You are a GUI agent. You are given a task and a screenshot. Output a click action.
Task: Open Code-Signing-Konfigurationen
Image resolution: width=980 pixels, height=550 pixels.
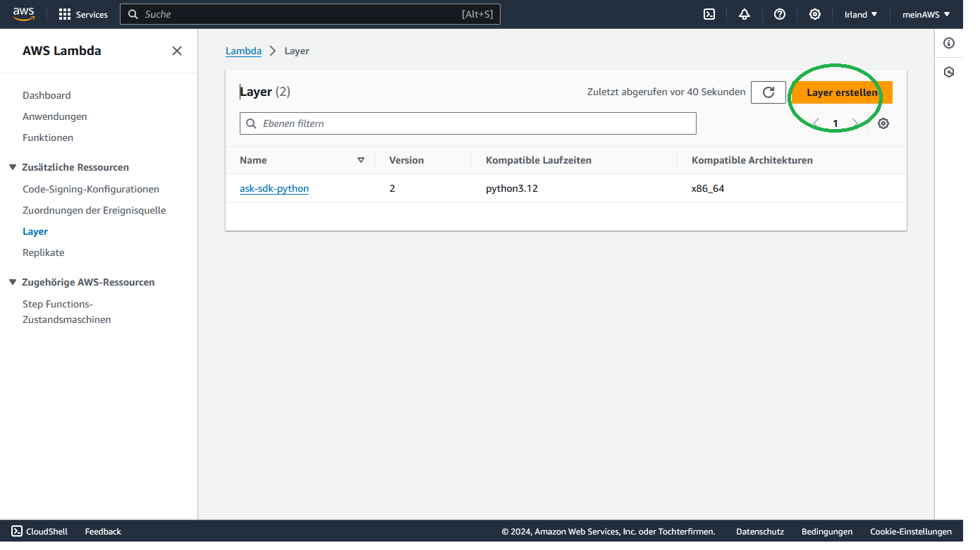pyautogui.click(x=91, y=189)
